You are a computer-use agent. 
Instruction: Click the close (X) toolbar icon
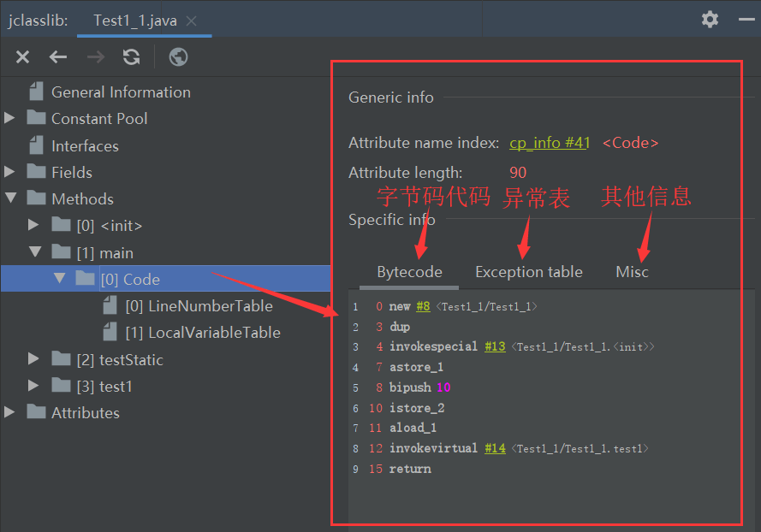22,57
